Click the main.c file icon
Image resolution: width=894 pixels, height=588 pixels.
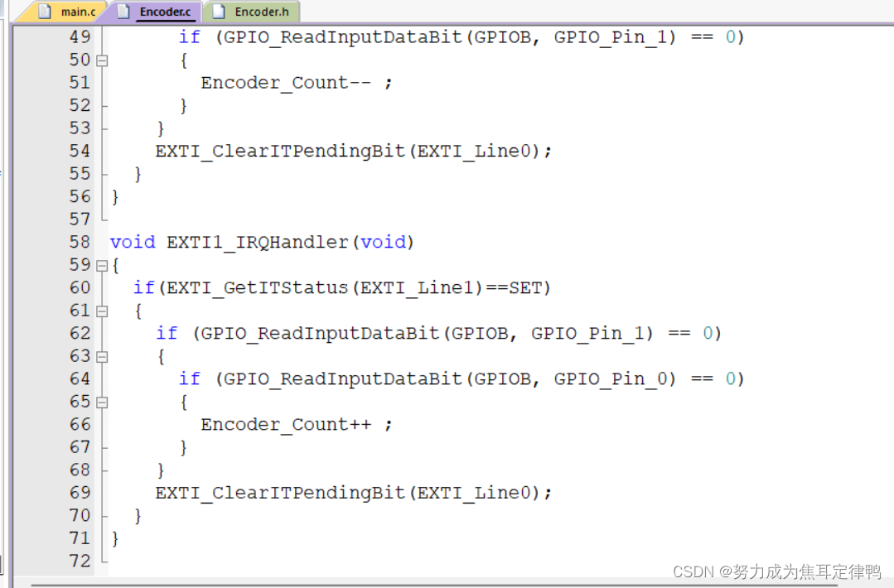(x=45, y=12)
